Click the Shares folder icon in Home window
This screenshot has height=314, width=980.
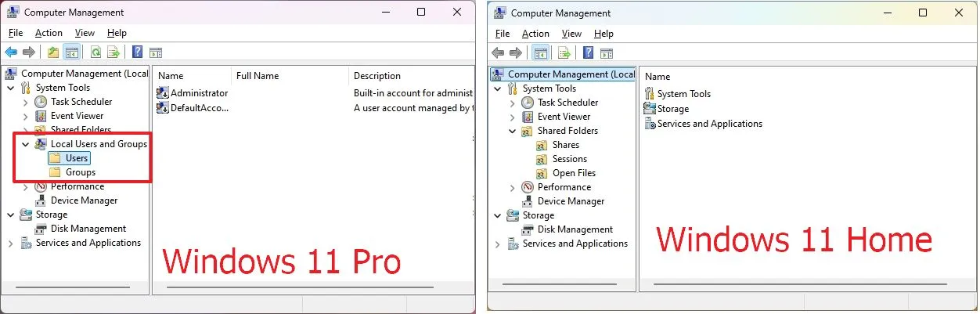click(542, 145)
